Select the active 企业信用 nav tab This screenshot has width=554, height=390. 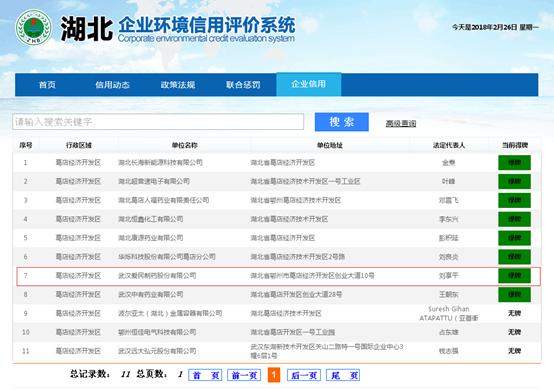pos(309,84)
